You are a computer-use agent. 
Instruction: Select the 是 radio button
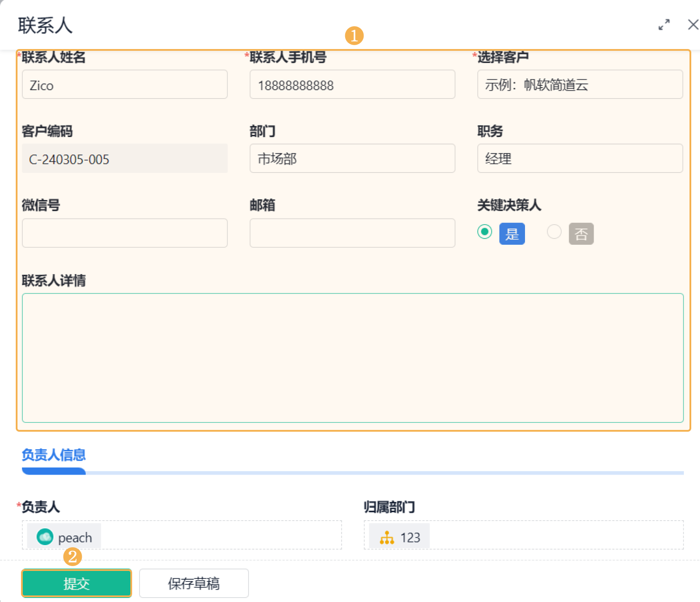[x=484, y=232]
